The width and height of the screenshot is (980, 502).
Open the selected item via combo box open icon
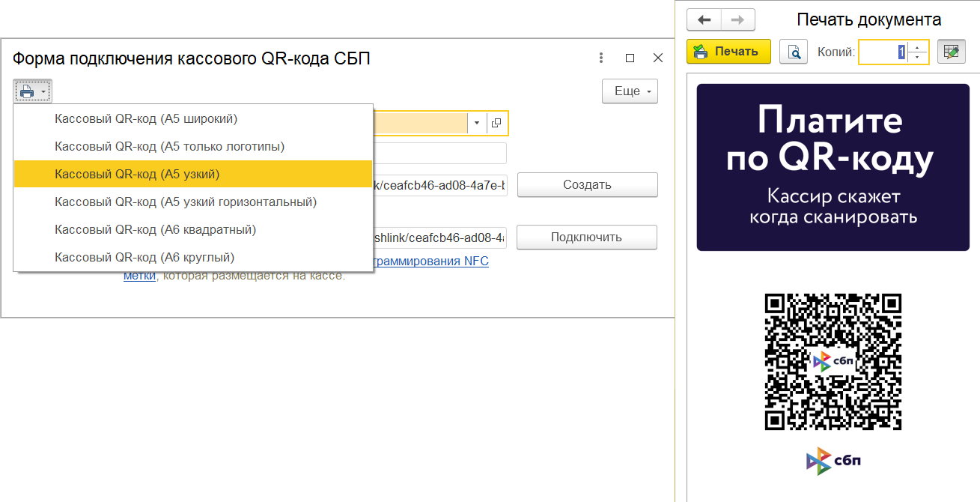(x=496, y=123)
